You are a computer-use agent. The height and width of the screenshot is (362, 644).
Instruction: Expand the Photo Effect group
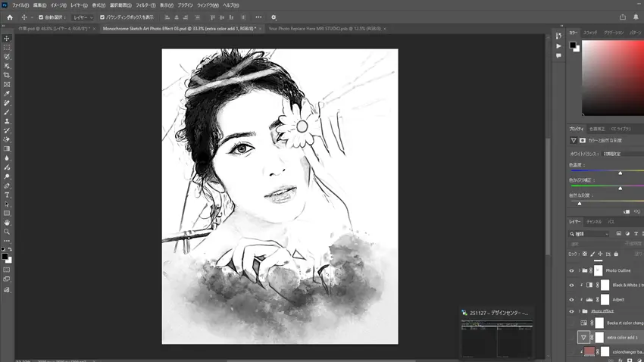point(579,311)
